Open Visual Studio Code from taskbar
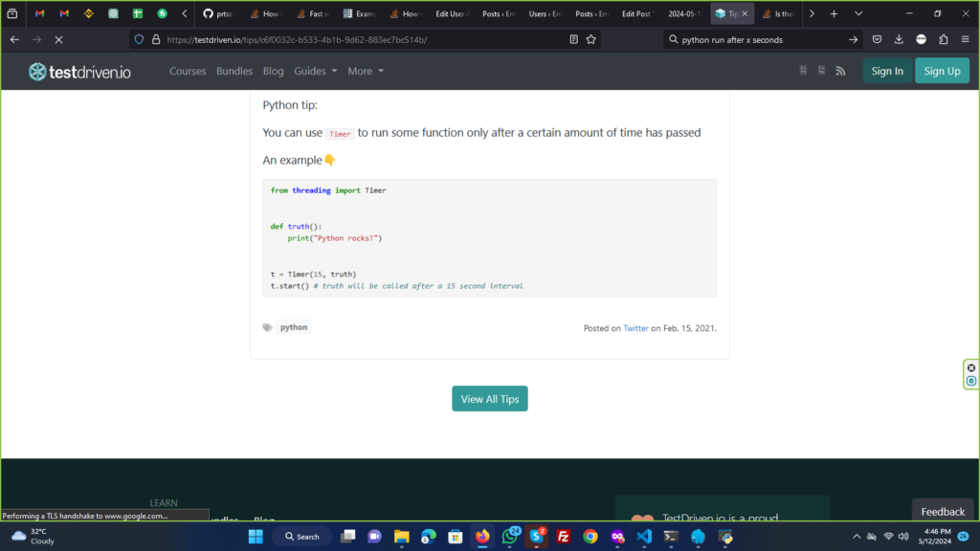This screenshot has width=980, height=551. coord(644,537)
